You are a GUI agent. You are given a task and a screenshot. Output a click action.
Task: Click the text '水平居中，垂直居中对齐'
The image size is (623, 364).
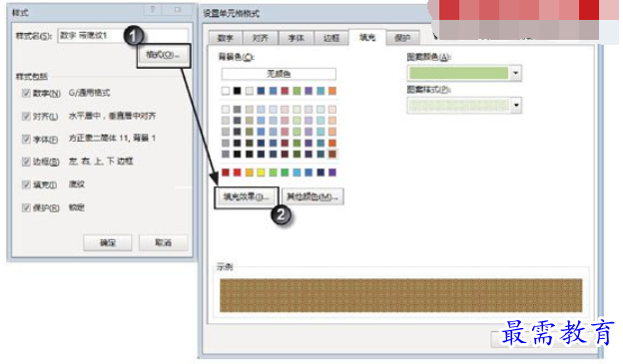pyautogui.click(x=112, y=116)
